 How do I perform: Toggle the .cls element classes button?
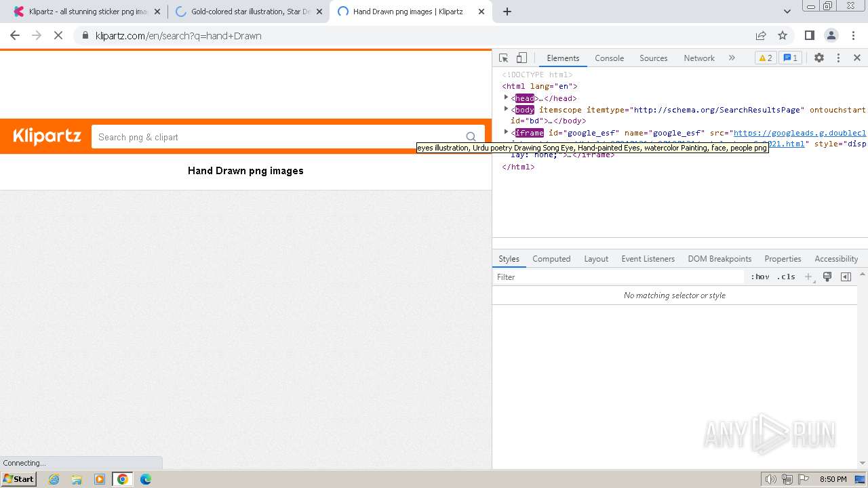coord(787,277)
